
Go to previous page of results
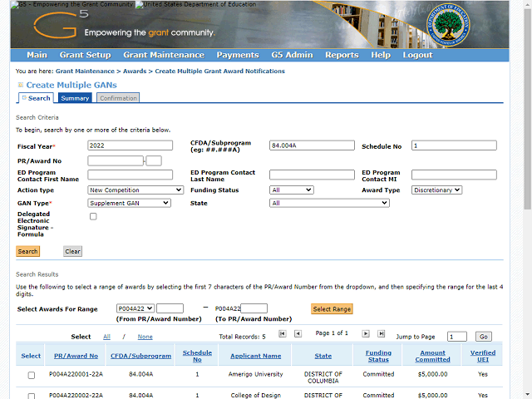298,333
